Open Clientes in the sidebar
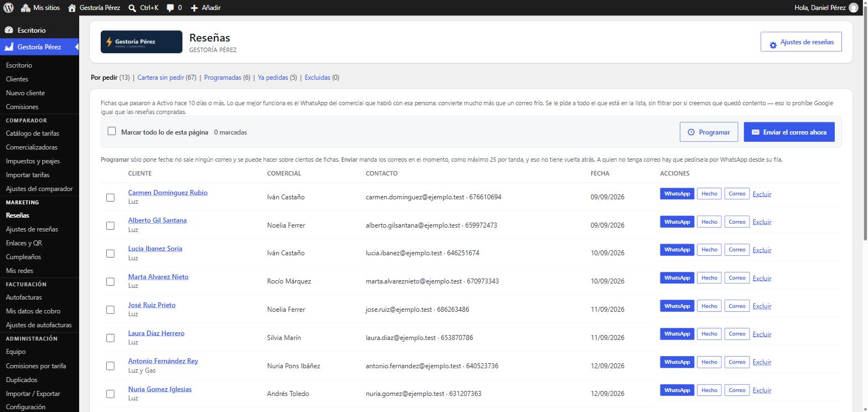This screenshot has width=868, height=412. tap(17, 79)
